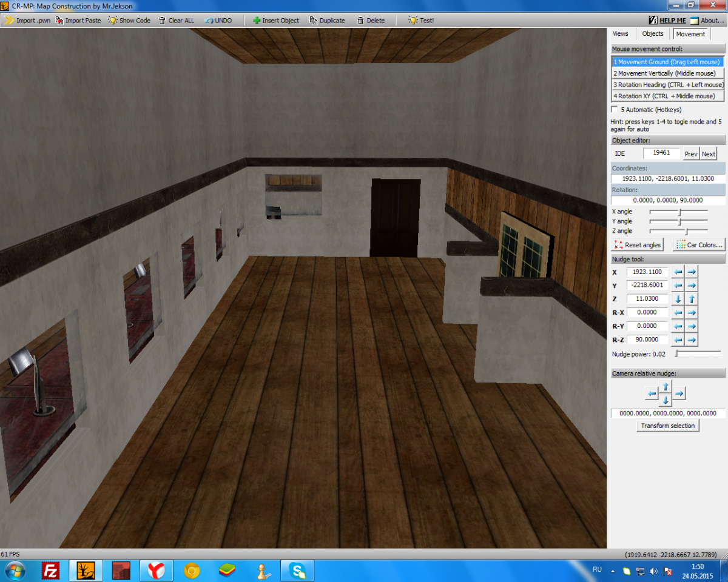Nudge Z down arrow

(678, 299)
